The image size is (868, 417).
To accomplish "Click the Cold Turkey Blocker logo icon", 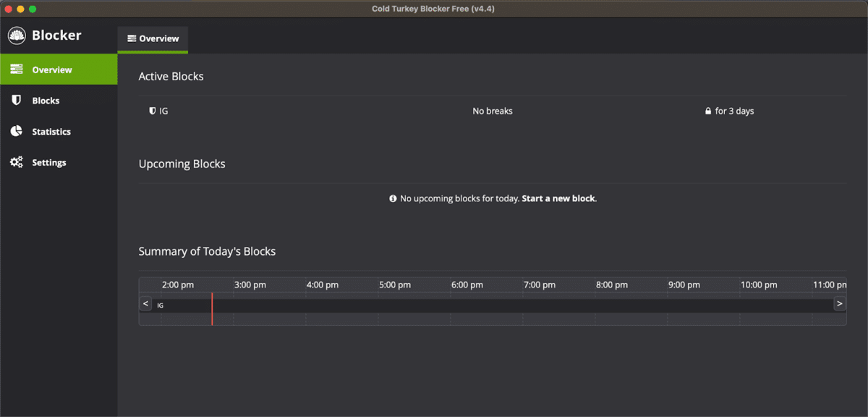I will coord(17,35).
